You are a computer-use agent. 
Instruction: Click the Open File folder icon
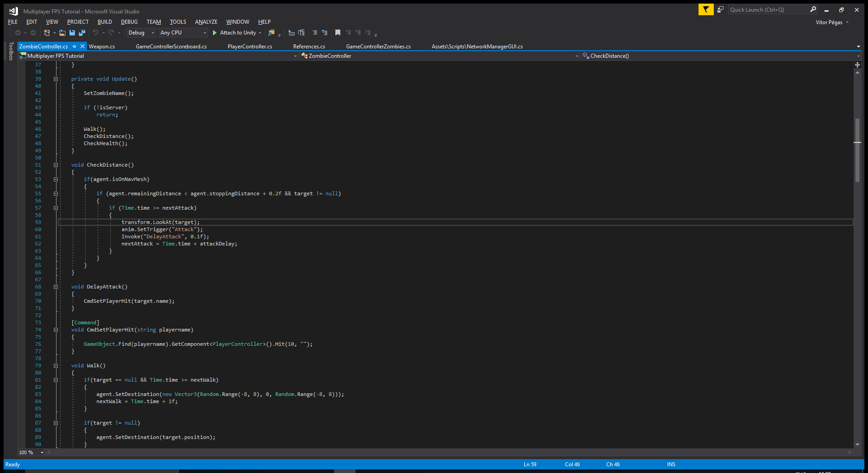62,32
